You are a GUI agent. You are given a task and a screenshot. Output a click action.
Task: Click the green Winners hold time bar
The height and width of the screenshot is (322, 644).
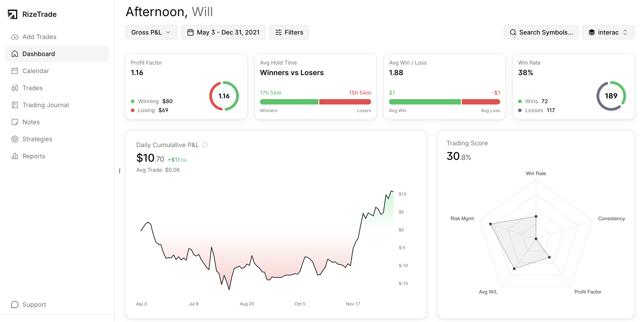point(289,102)
